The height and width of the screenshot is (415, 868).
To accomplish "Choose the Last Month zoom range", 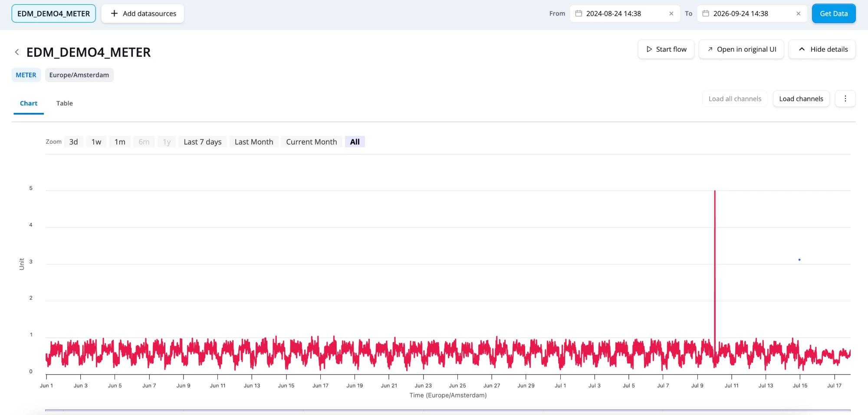I will pyautogui.click(x=254, y=142).
